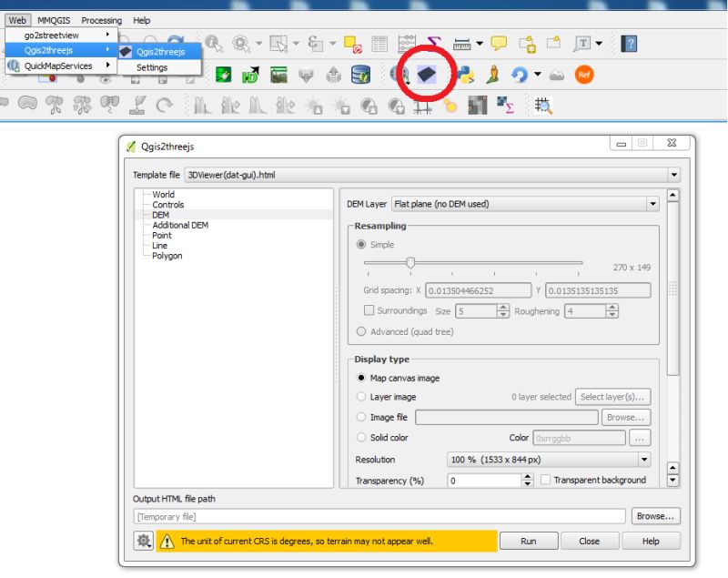Enable the Surroundings checkbox

pos(369,310)
